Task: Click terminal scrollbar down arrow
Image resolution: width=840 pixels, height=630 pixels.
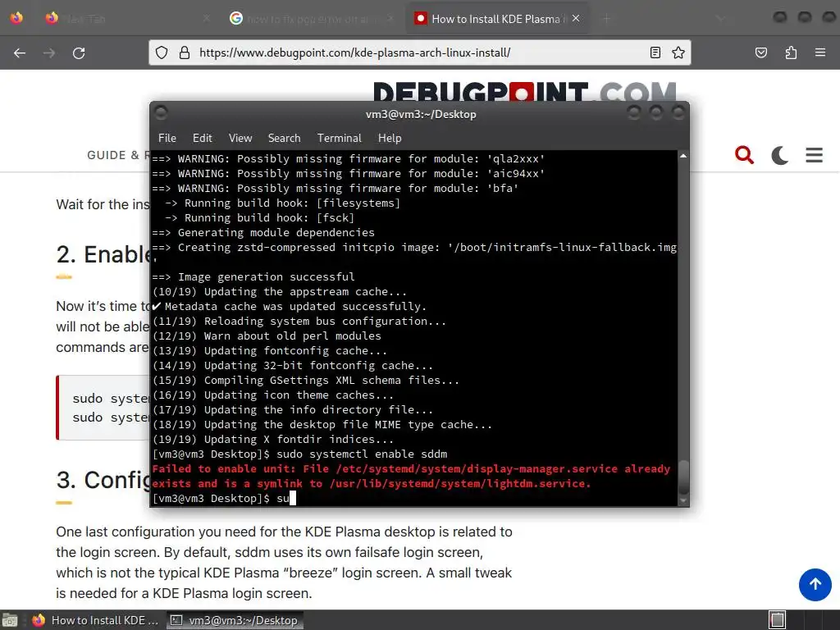Action: 683,501
